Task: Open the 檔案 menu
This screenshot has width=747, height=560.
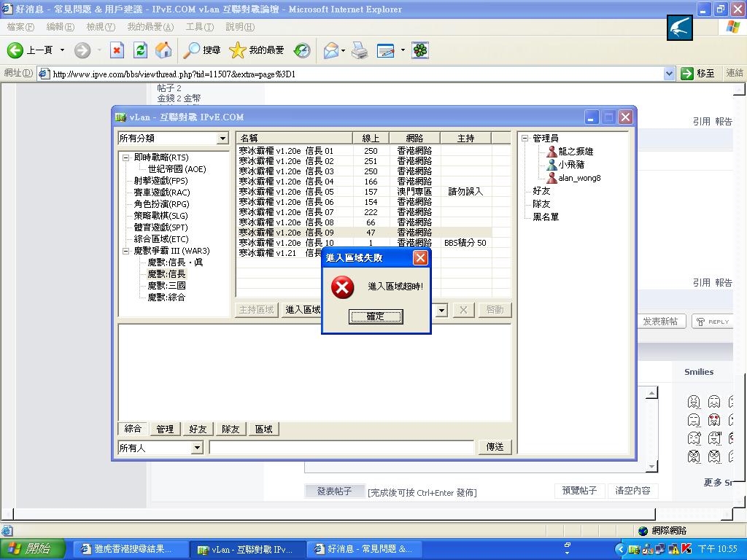Action: (x=20, y=27)
